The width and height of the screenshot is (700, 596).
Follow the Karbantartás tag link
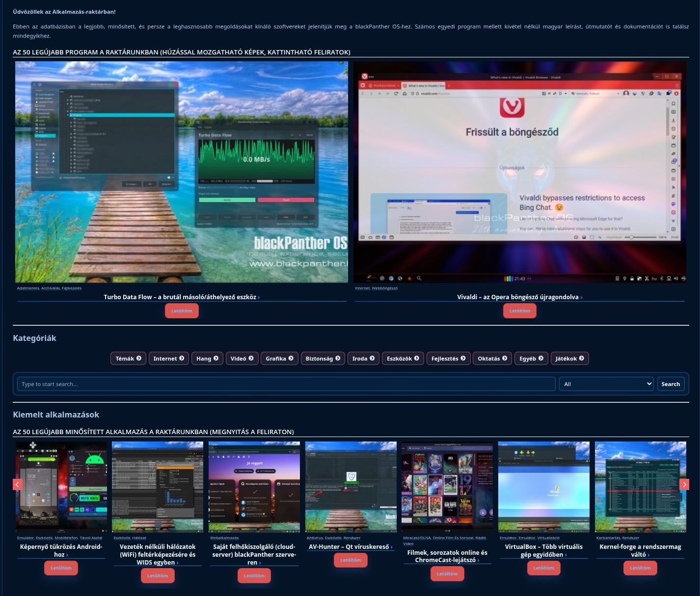[608, 538]
